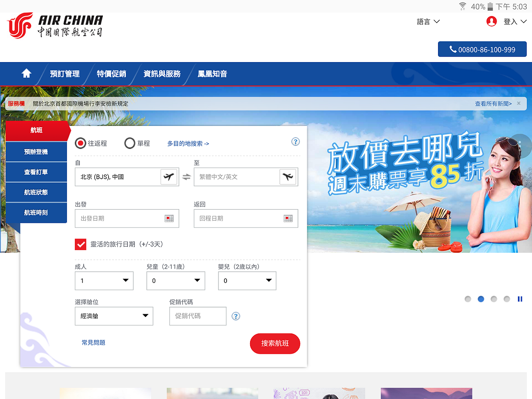Check the Wi-Fi status icon
The image size is (532, 399).
click(x=463, y=6)
